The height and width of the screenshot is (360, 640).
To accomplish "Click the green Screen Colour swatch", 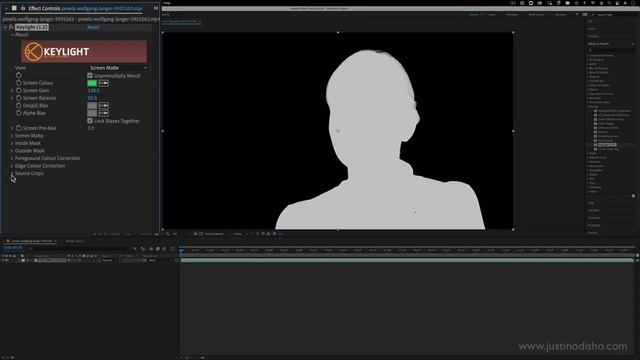I will tap(92, 83).
